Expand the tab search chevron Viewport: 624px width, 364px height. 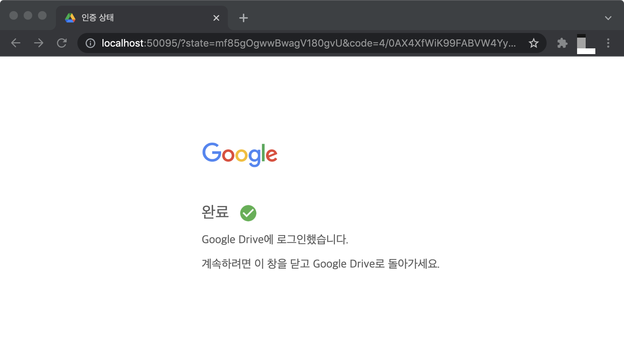pos(608,18)
